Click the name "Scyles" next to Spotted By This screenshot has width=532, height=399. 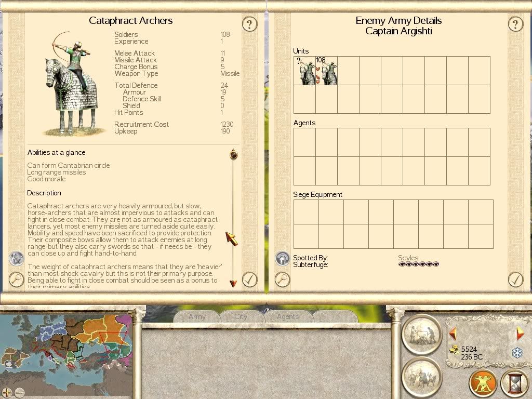[408, 258]
